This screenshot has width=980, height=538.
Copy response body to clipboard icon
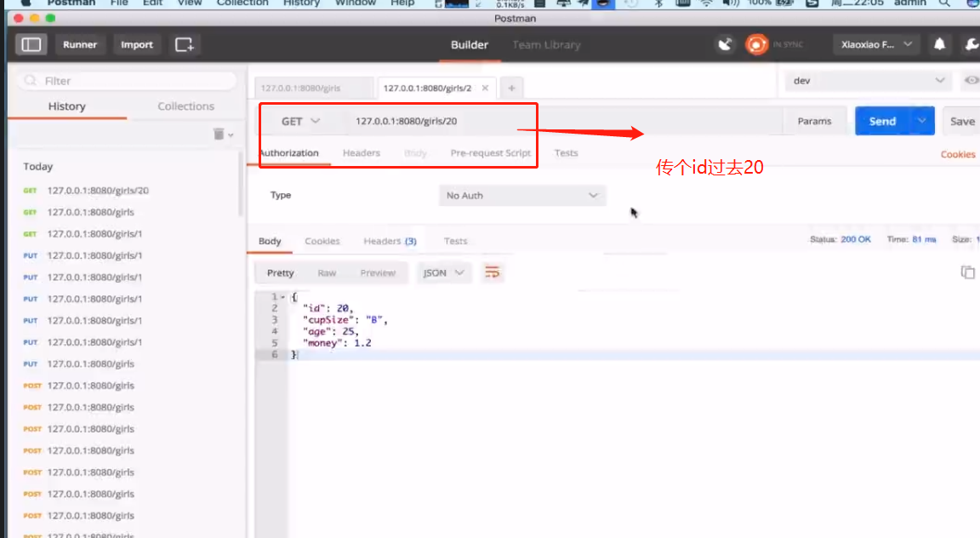967,272
